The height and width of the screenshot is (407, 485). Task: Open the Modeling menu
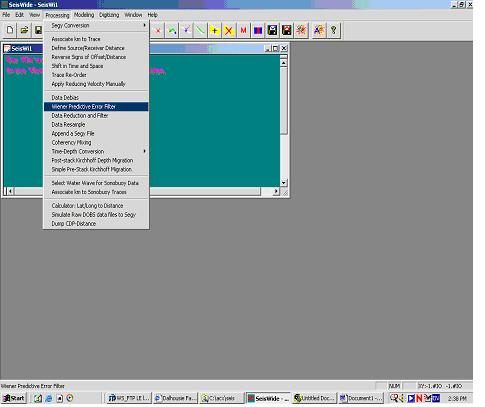84,15
